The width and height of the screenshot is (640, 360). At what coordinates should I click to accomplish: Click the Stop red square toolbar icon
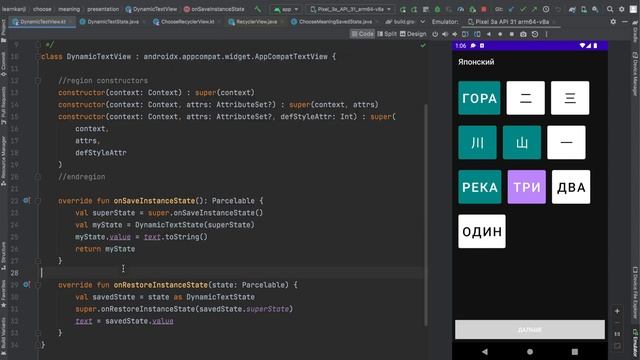484,9
